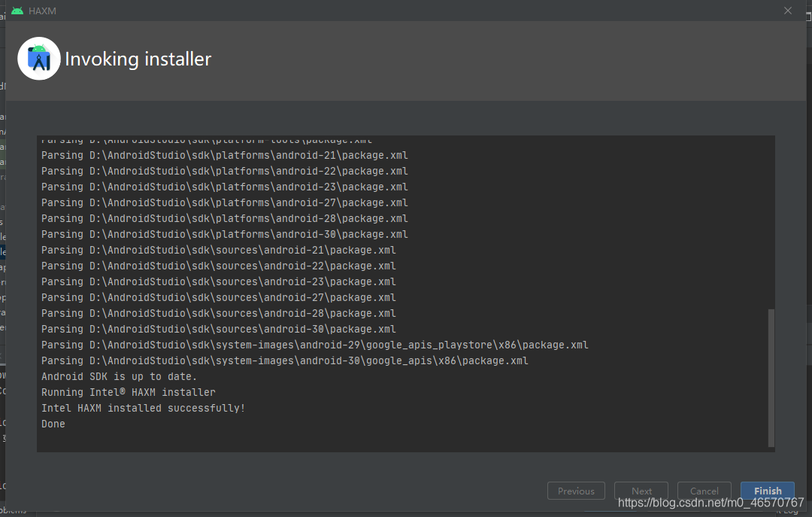Select the 'Done' log line
Viewport: 812px width, 517px height.
[53, 424]
